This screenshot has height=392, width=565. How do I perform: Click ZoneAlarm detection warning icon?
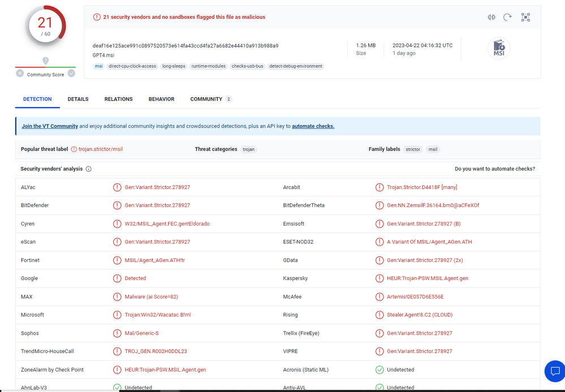pos(117,370)
